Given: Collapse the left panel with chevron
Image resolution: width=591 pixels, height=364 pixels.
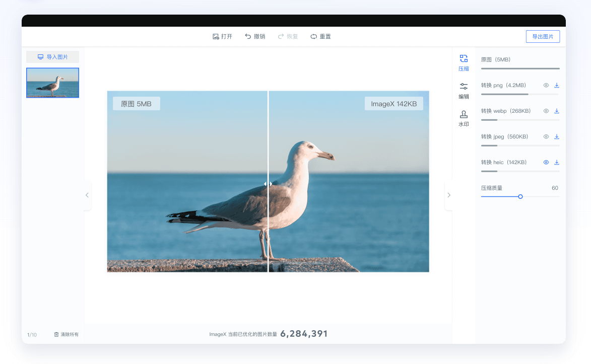Looking at the screenshot, I should (x=87, y=195).
